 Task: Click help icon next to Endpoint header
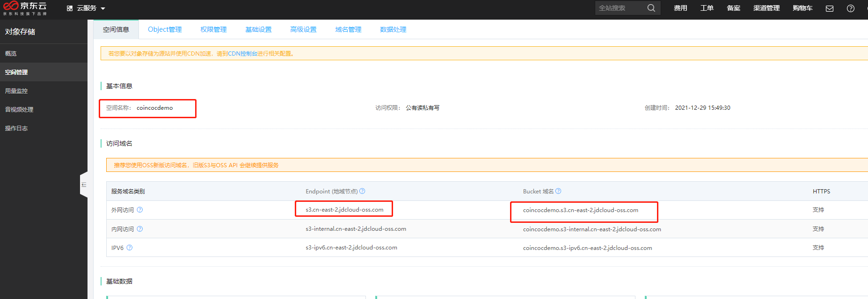(x=362, y=191)
